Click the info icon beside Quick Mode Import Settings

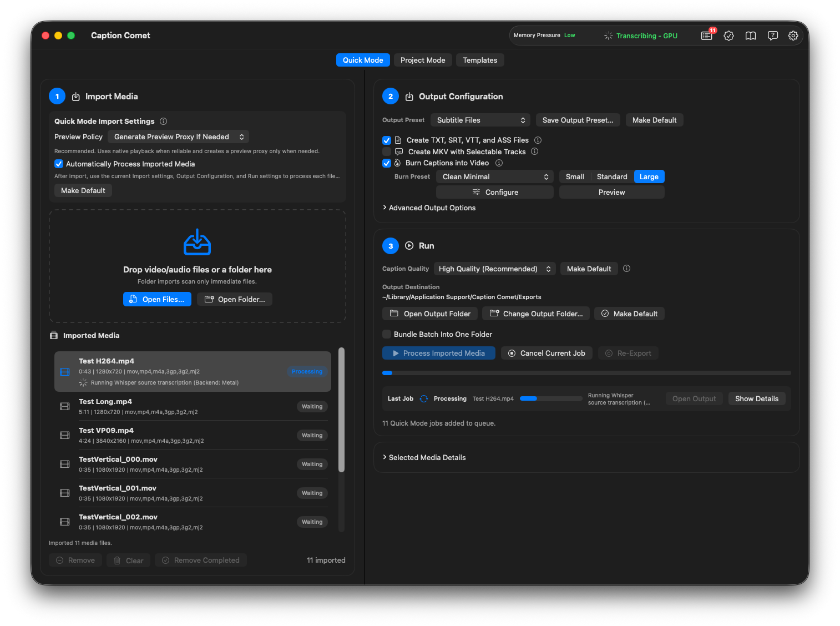click(x=163, y=121)
